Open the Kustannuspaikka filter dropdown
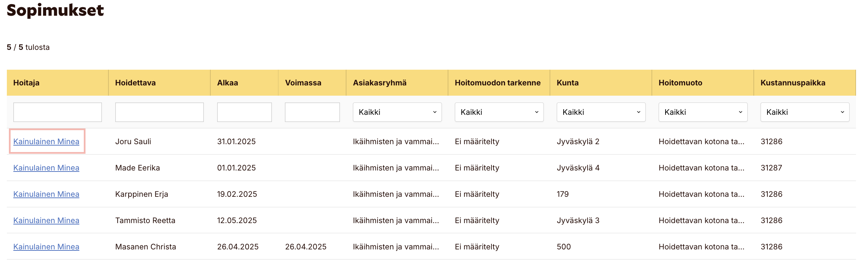868x274 pixels. point(804,112)
